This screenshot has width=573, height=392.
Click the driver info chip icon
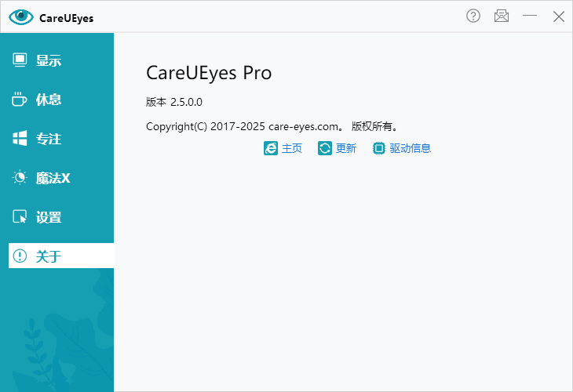tap(379, 148)
